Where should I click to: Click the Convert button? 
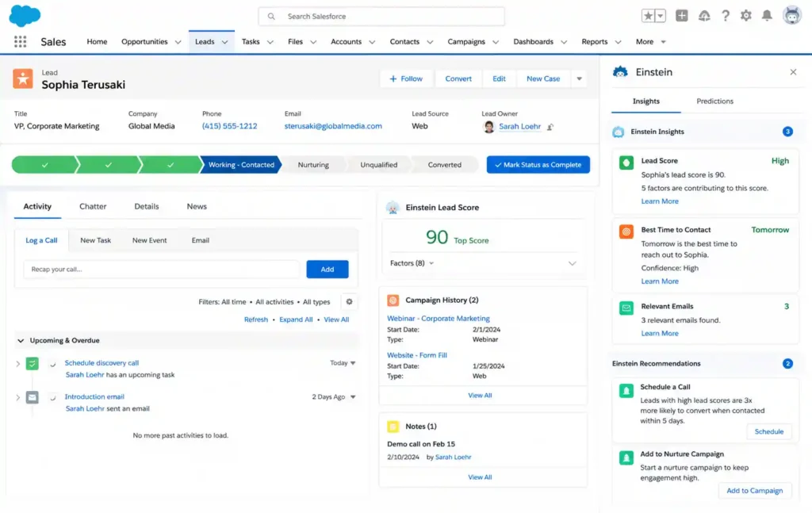(458, 78)
